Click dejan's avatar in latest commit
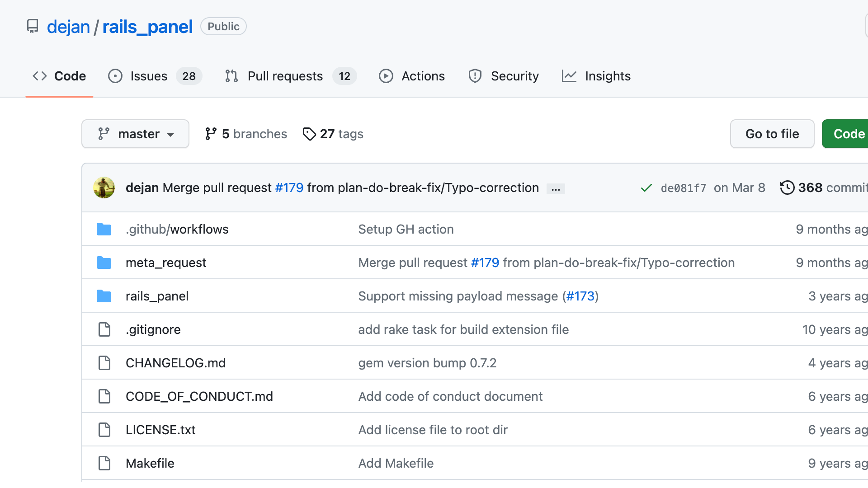Image resolution: width=868 pixels, height=488 pixels. (104, 188)
